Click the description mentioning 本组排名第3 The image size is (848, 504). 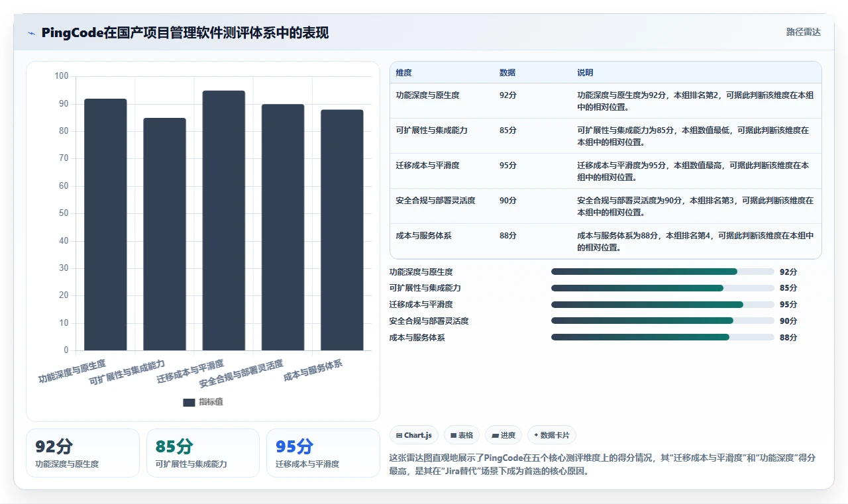[x=696, y=206]
